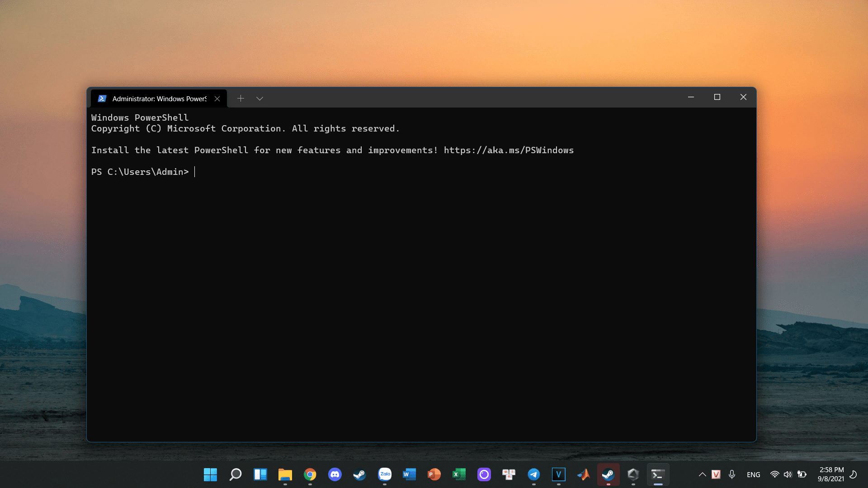The width and height of the screenshot is (868, 488).
Task: Open Discord from the taskbar
Action: [x=335, y=474]
